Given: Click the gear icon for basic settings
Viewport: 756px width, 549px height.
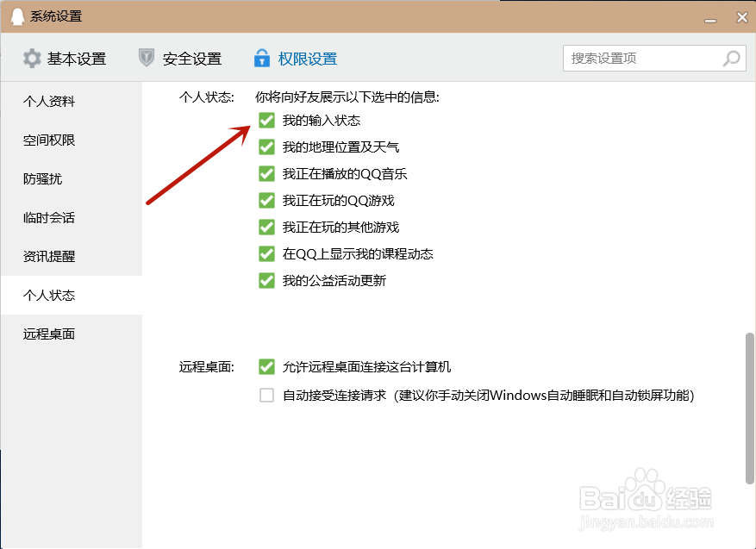Looking at the screenshot, I should [x=32, y=59].
